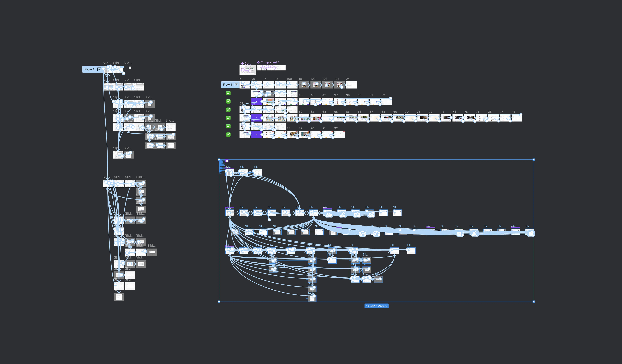Select the frame labeled 6
This screenshot has height=364, width=622.
245,85
